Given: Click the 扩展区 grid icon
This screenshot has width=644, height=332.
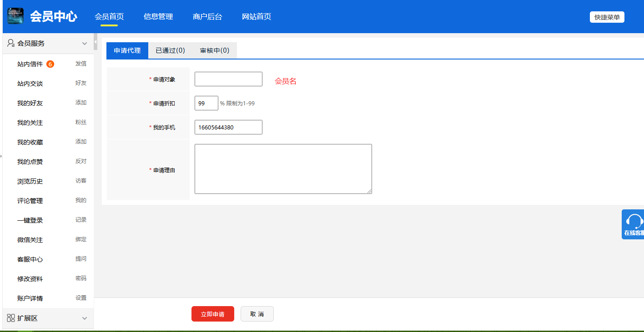Looking at the screenshot, I should [11, 318].
